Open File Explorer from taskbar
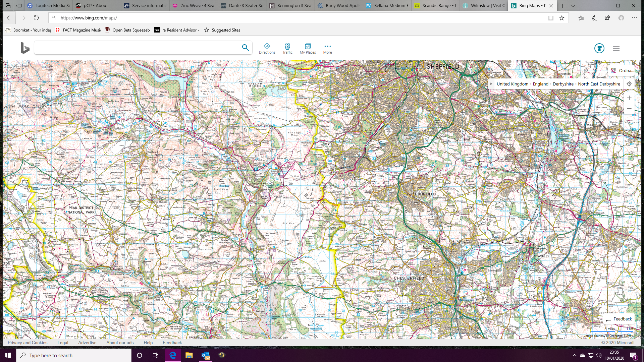644x362 pixels. point(189,355)
